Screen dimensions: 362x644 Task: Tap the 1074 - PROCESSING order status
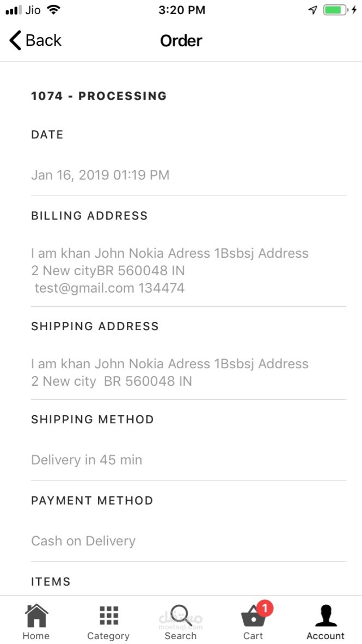pos(99,96)
